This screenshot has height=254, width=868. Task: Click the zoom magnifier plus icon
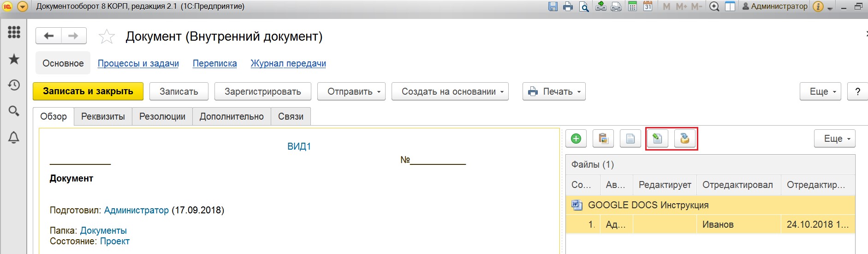[714, 6]
